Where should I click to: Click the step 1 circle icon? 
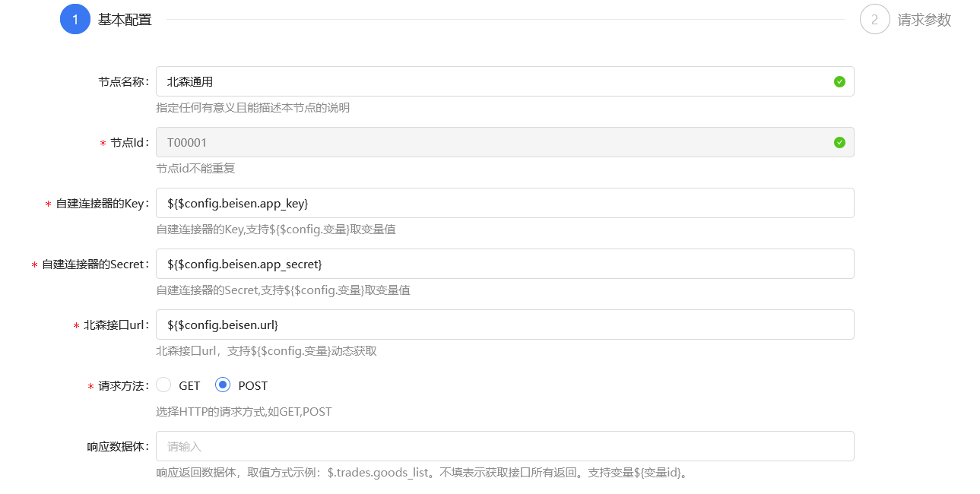coord(75,20)
